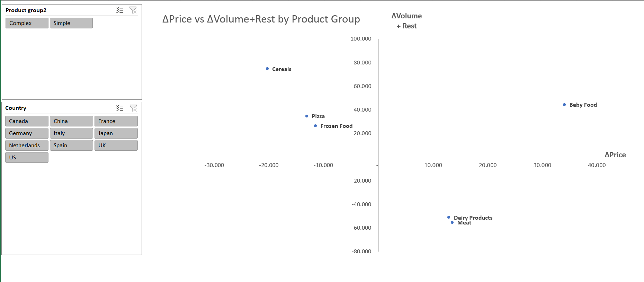This screenshot has width=644, height=282.
Task: Select the chart title text
Action: pyautogui.click(x=261, y=19)
